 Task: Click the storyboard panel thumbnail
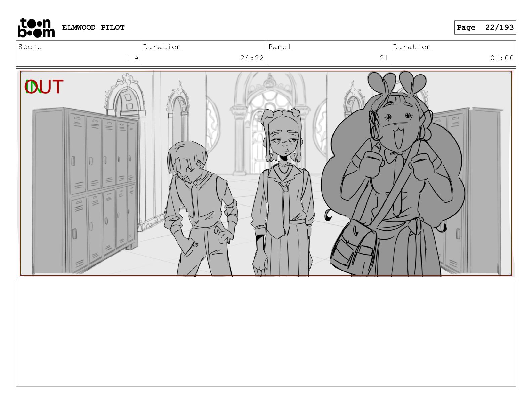click(266, 173)
